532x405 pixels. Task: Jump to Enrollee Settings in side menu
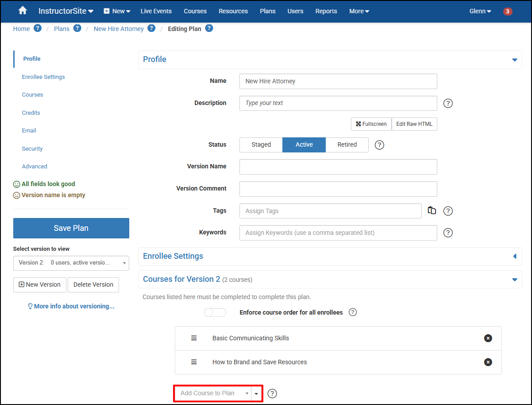point(43,77)
